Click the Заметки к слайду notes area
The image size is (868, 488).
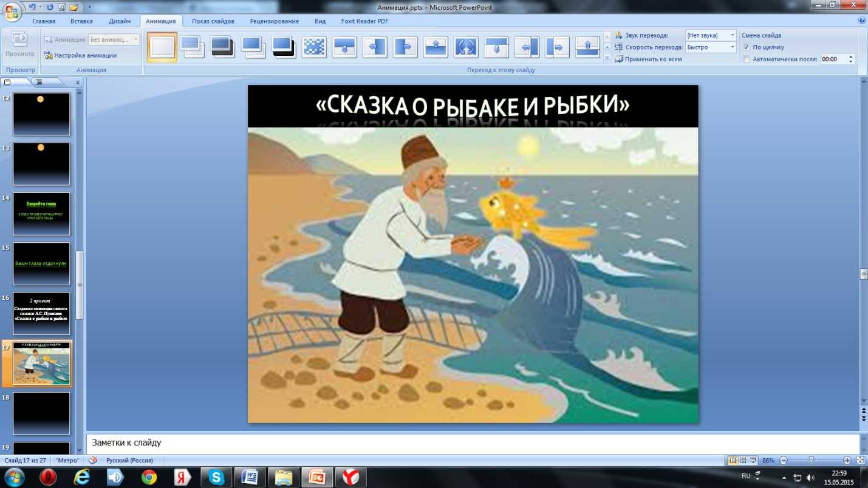point(473,443)
